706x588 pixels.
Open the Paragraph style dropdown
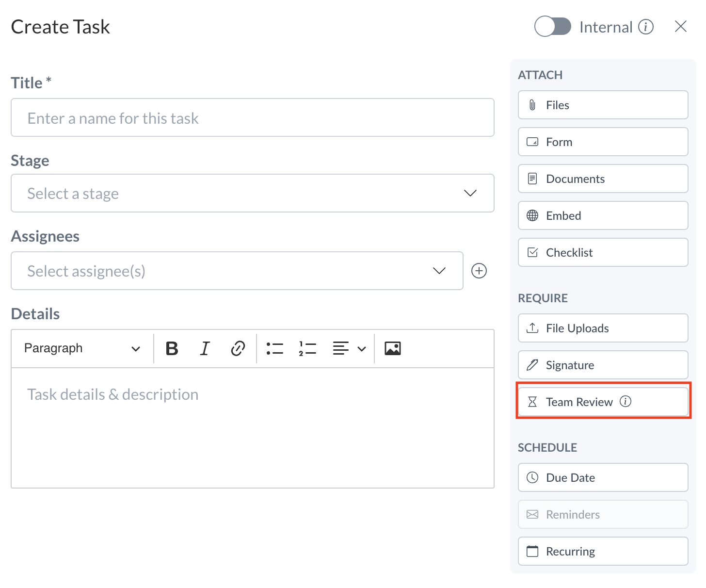click(x=82, y=348)
